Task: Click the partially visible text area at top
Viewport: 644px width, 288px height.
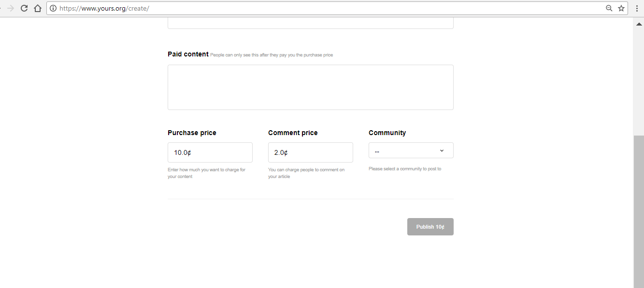Action: pos(311,23)
